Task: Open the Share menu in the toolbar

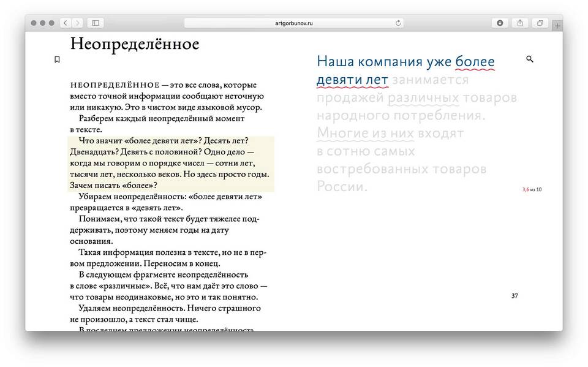Action: (520, 23)
